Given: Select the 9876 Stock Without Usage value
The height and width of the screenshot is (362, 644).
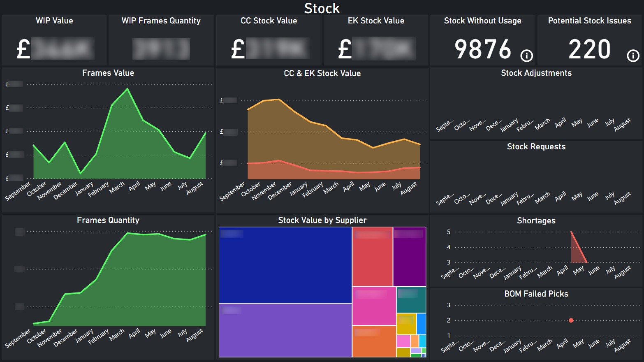Looking at the screenshot, I should (483, 49).
